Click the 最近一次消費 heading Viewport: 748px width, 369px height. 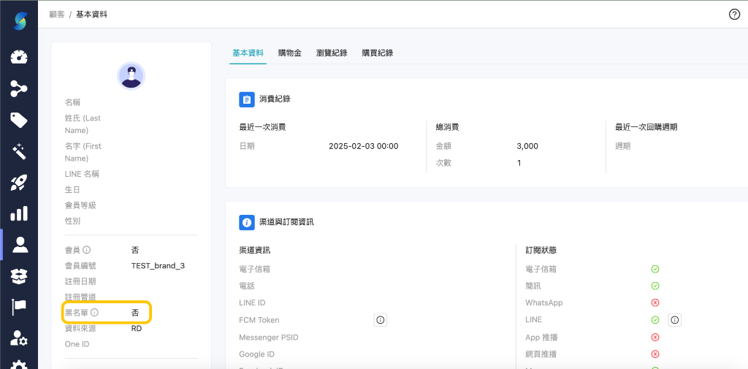click(262, 127)
